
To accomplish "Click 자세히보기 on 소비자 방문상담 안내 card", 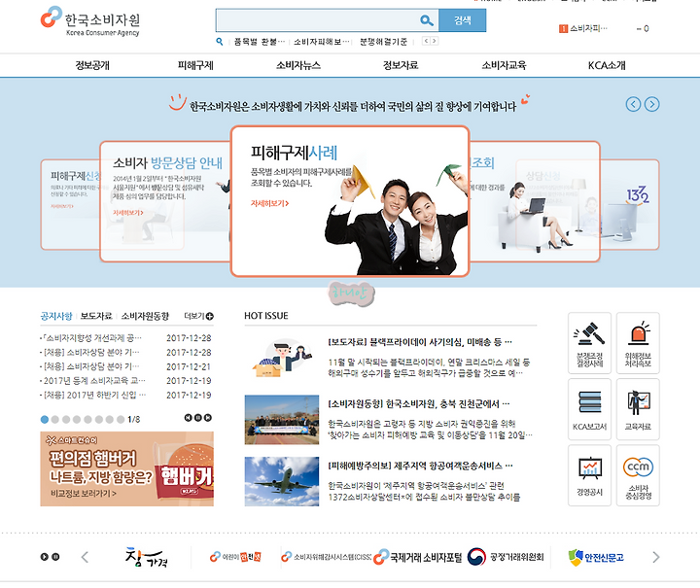I will click(128, 213).
